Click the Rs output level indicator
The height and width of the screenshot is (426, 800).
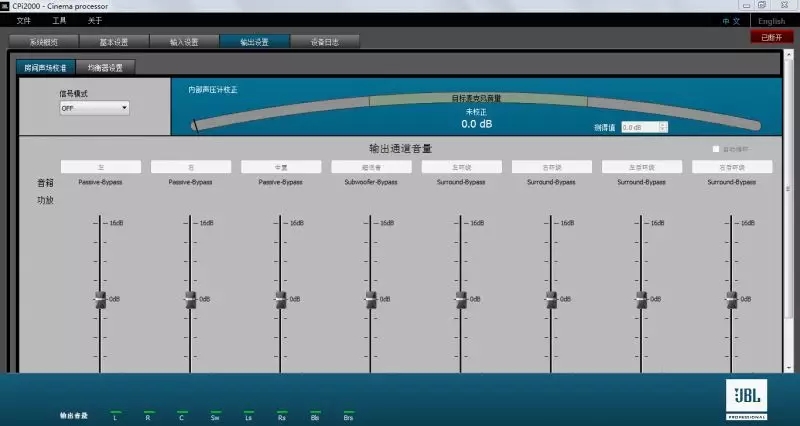coord(281,412)
